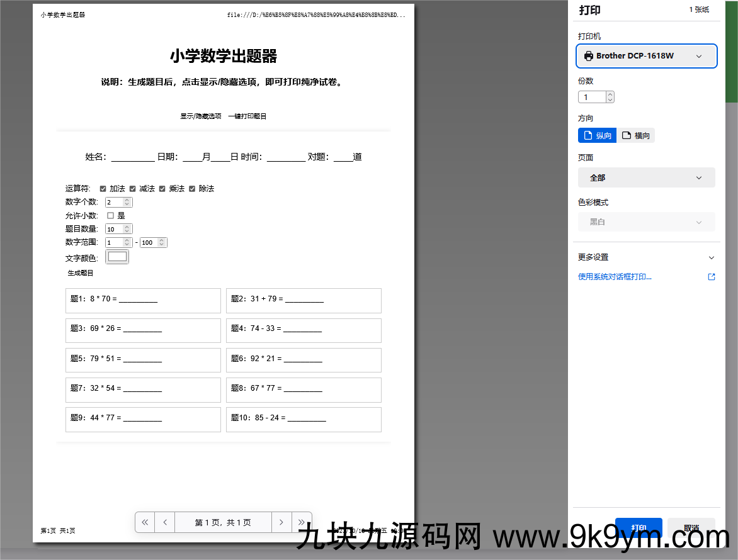The width and height of the screenshot is (738, 560).
Task: Click the next page arrow
Action: pyautogui.click(x=281, y=522)
